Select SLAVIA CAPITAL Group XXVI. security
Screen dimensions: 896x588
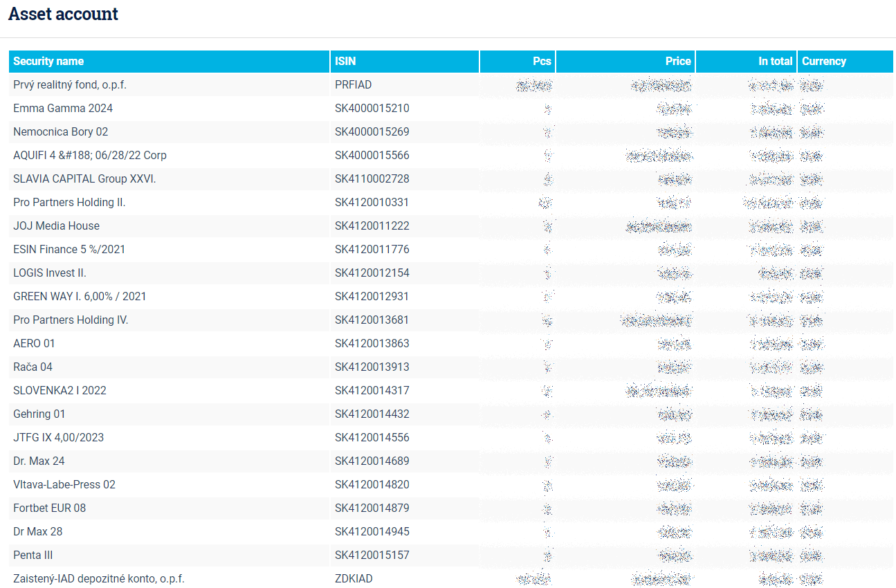[x=84, y=178]
